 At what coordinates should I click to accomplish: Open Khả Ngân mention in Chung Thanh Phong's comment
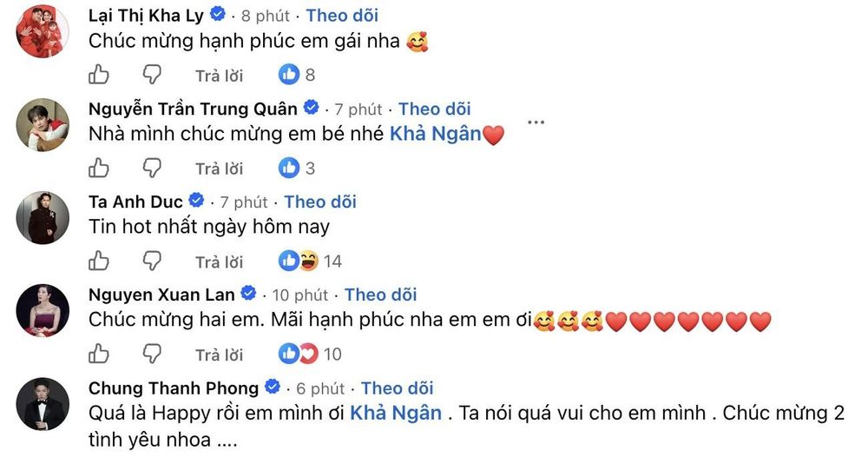(x=396, y=414)
